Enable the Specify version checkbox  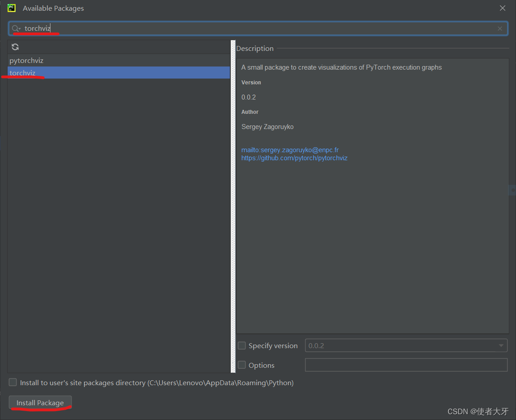(242, 345)
